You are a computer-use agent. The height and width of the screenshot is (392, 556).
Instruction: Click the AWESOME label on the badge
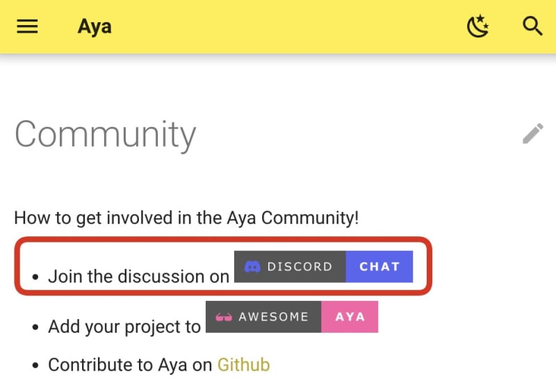273,317
